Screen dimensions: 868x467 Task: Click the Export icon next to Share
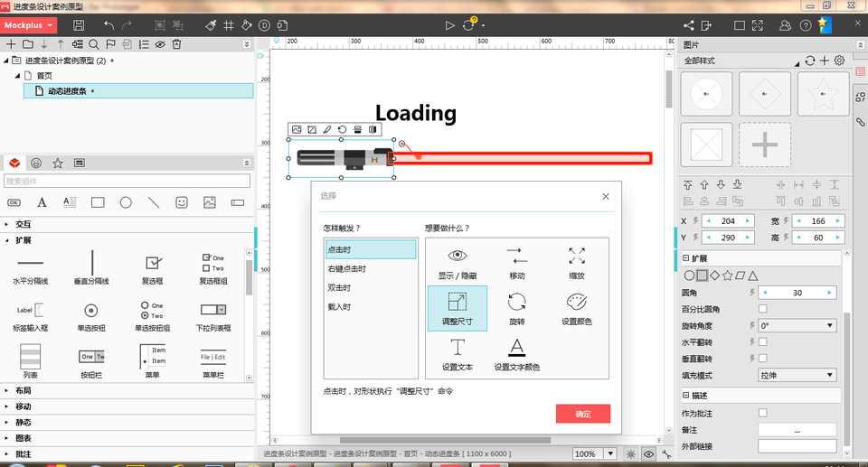[x=706, y=25]
